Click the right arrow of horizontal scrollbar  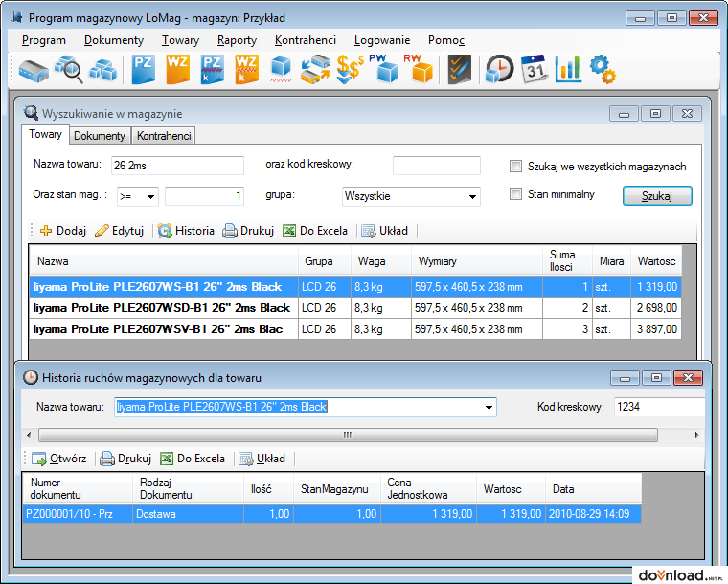[x=696, y=435]
